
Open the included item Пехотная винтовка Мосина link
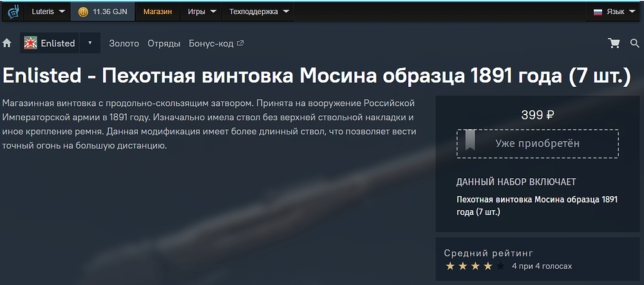click(x=537, y=206)
